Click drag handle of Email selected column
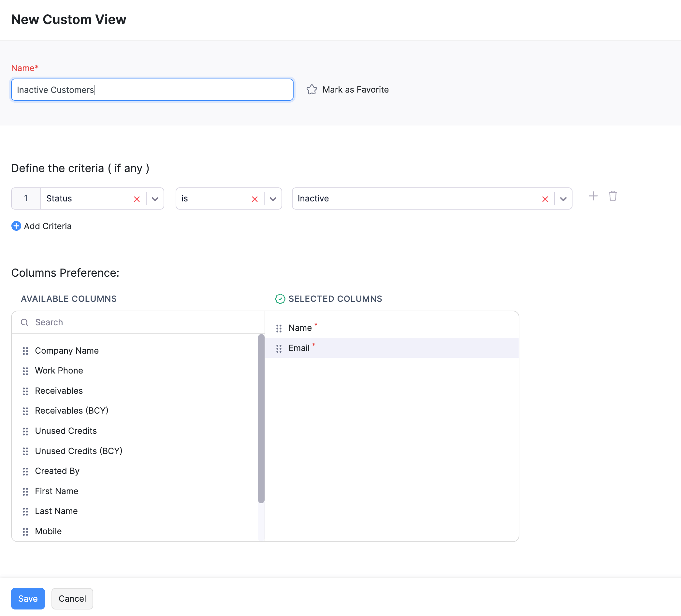This screenshot has width=681, height=616. [x=279, y=348]
